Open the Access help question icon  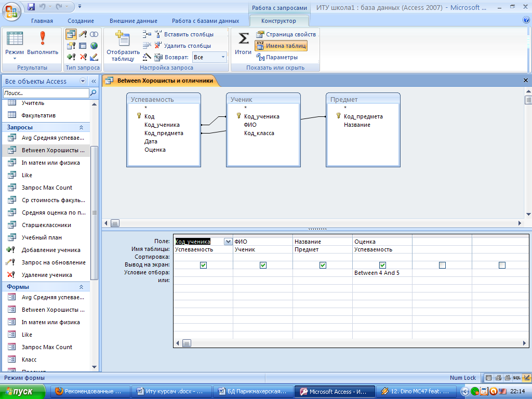(x=526, y=20)
